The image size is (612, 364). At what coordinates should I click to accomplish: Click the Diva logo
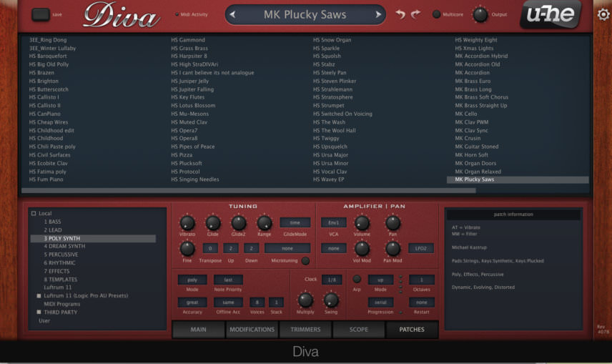[122, 15]
